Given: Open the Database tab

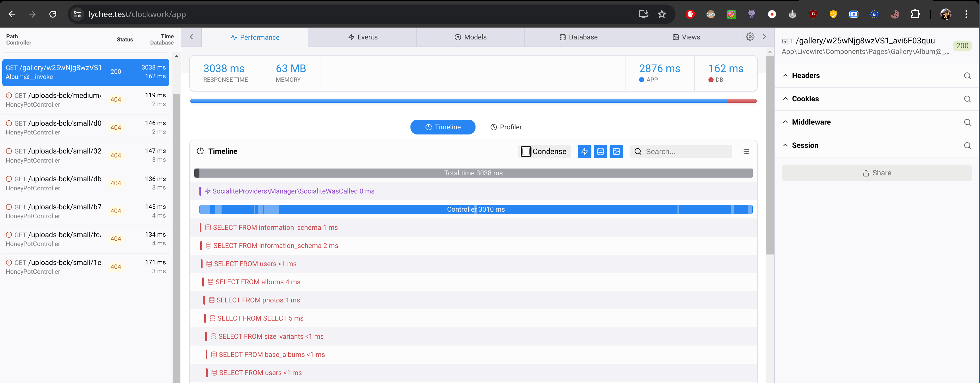Looking at the screenshot, I should 578,37.
